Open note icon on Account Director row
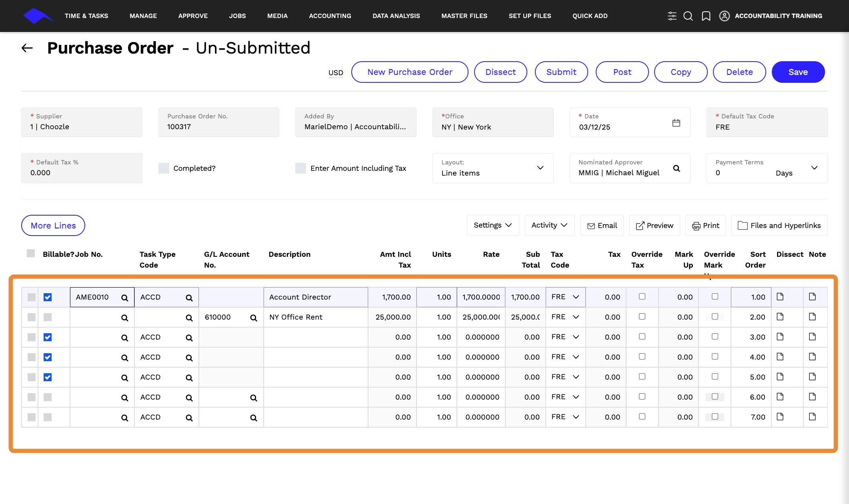Screen dimensions: 849x504 click(812, 297)
